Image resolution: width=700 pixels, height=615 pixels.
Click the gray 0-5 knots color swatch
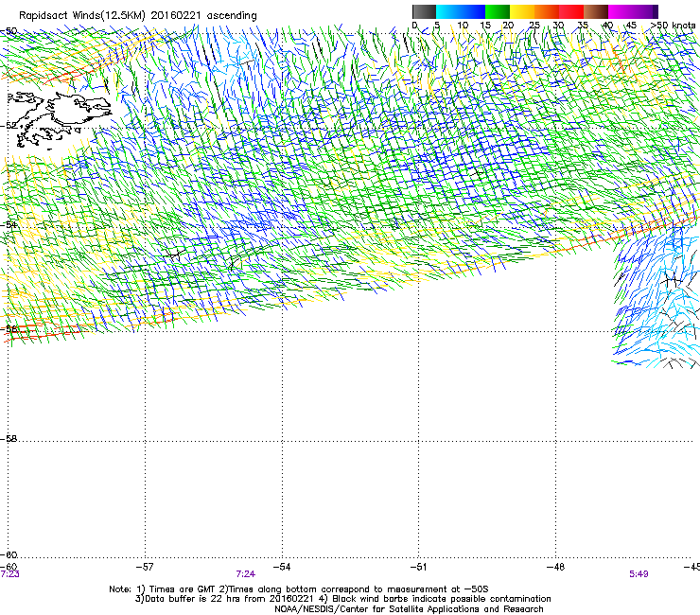point(424,11)
